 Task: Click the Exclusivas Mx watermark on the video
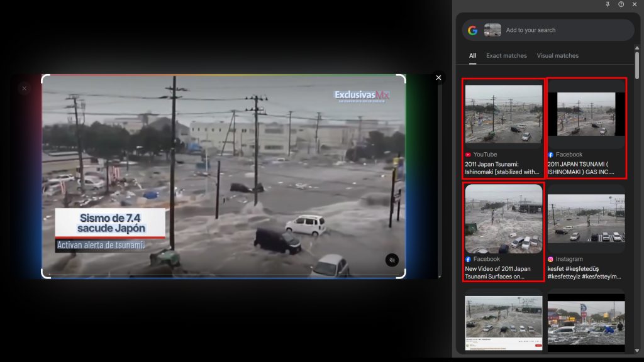(x=362, y=95)
